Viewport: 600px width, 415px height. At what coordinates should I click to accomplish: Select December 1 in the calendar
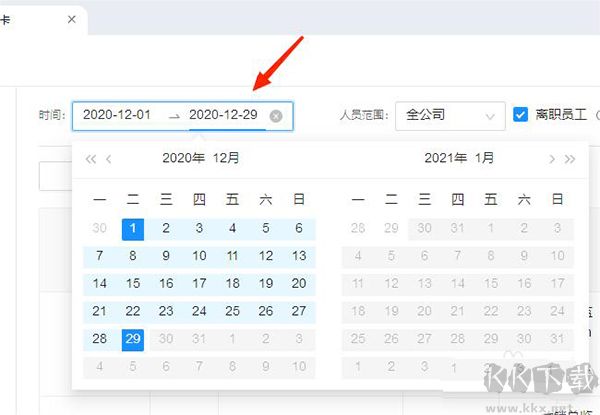[x=133, y=228]
